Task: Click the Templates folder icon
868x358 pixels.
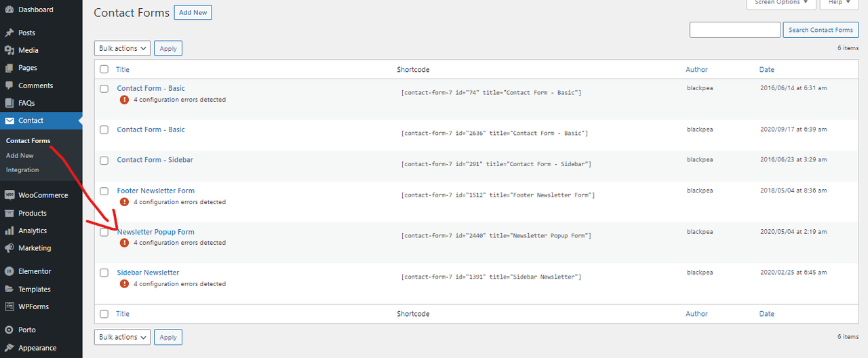Action: (x=9, y=289)
